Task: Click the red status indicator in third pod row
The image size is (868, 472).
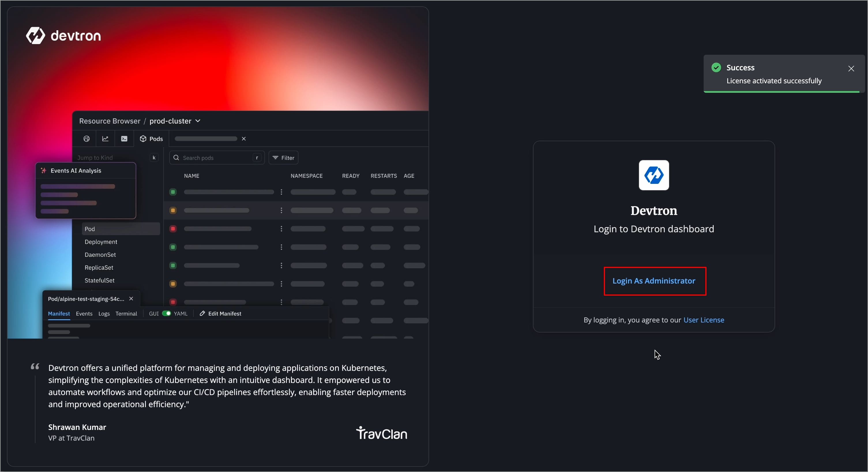Action: tap(173, 229)
